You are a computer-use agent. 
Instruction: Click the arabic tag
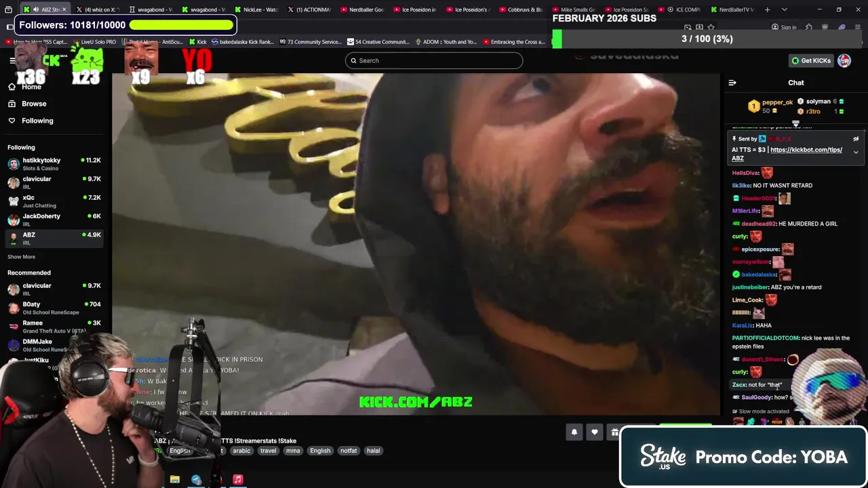(241, 451)
